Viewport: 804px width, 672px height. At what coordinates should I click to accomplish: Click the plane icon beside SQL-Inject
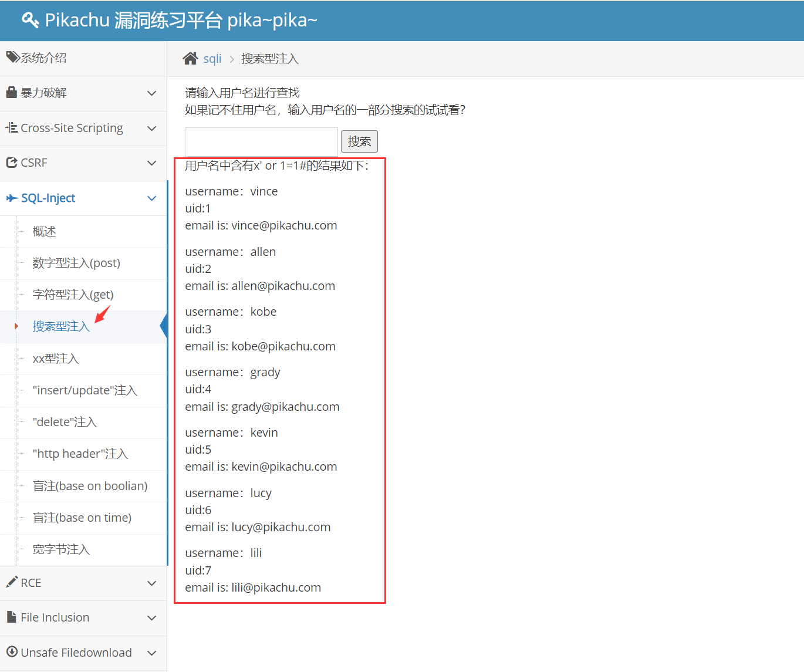click(x=12, y=198)
